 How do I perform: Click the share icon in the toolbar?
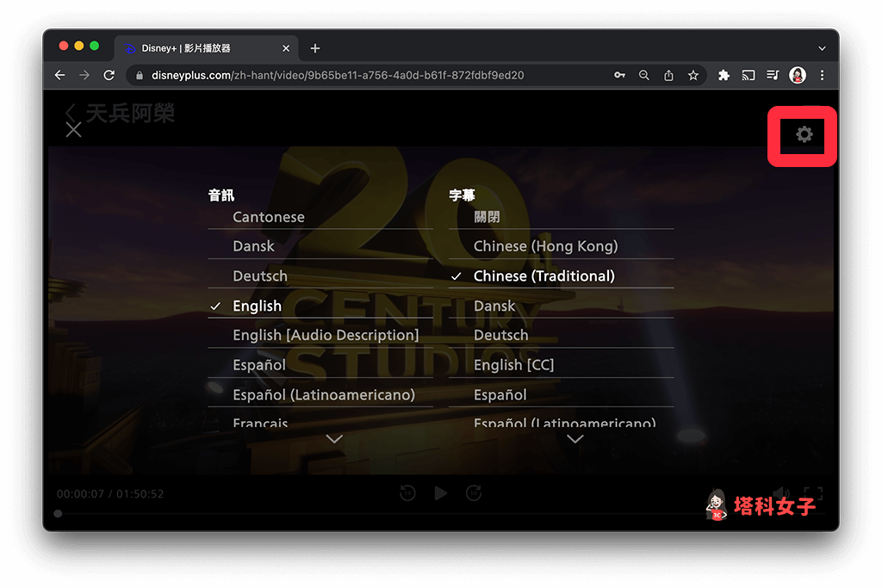point(669,75)
